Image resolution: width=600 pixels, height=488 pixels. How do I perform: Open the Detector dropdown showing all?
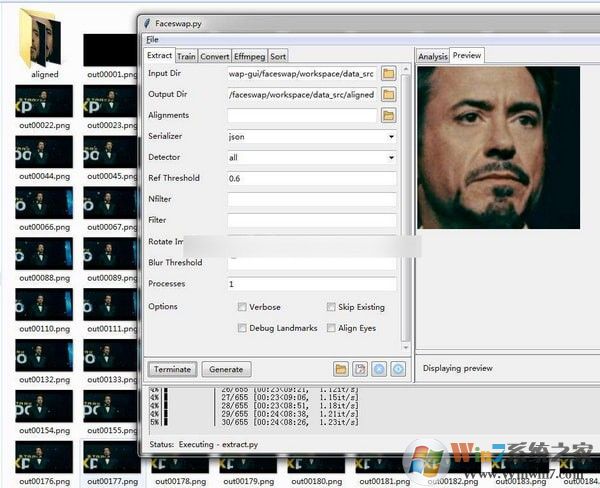click(x=311, y=157)
